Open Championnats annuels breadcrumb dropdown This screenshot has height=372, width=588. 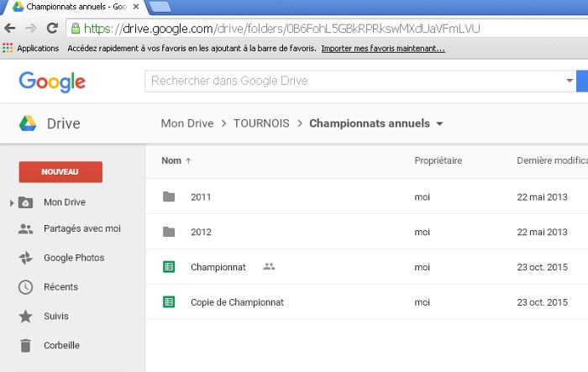coord(439,124)
